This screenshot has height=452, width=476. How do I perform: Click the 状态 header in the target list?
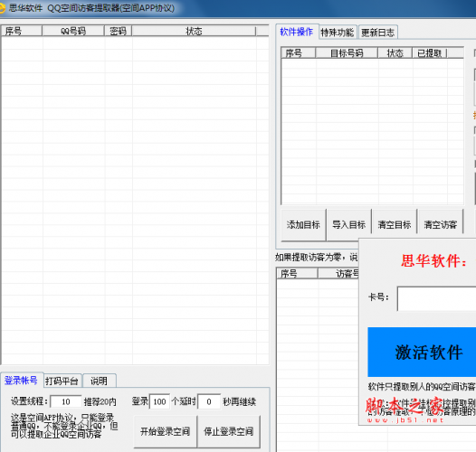395,53
